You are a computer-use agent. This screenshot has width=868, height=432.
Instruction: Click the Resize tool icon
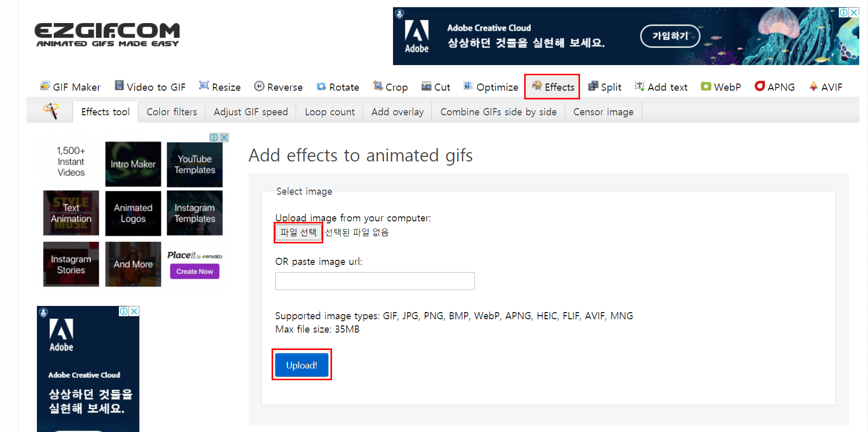point(204,86)
